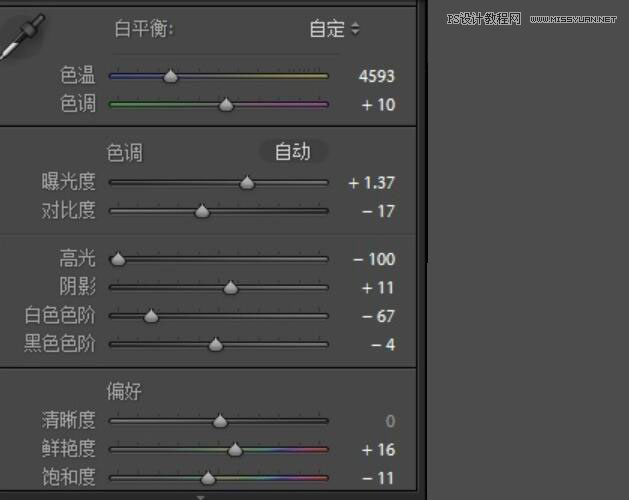The height and width of the screenshot is (500, 629).
Task: Click the 黑色色阶 blacks slider handle
Action: point(215,345)
